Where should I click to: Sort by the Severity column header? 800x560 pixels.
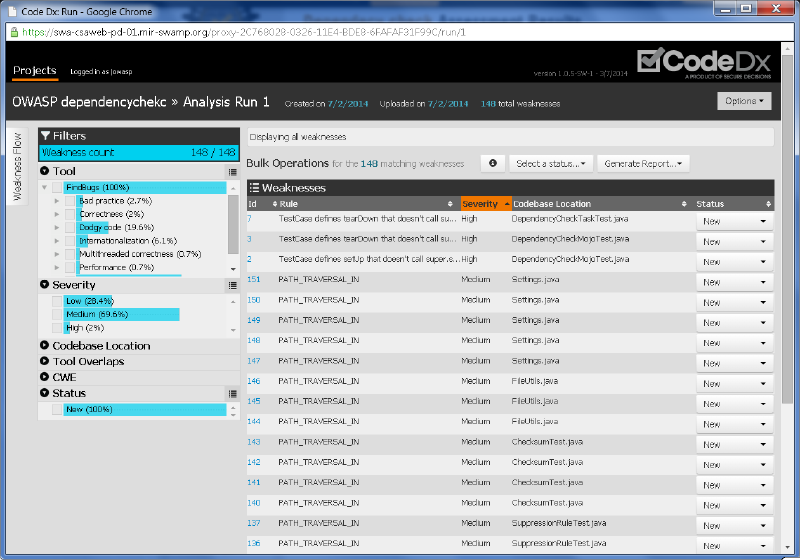481,204
